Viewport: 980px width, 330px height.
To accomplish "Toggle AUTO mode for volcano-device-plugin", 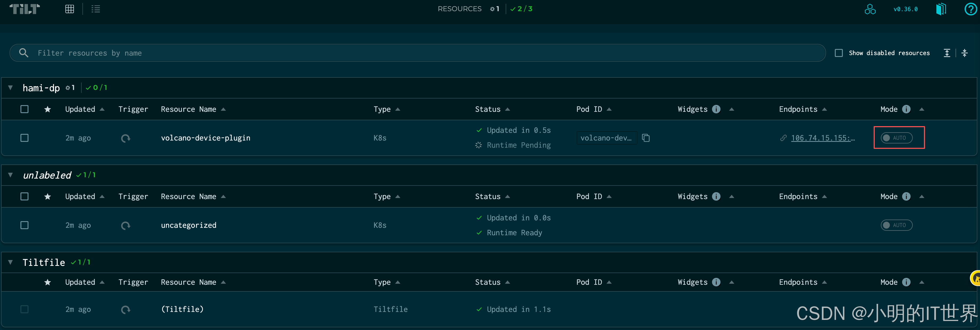I will point(896,138).
